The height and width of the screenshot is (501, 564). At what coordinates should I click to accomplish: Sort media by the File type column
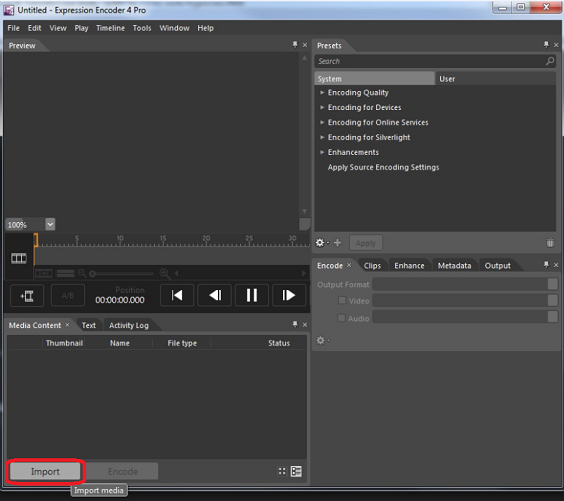tap(182, 343)
